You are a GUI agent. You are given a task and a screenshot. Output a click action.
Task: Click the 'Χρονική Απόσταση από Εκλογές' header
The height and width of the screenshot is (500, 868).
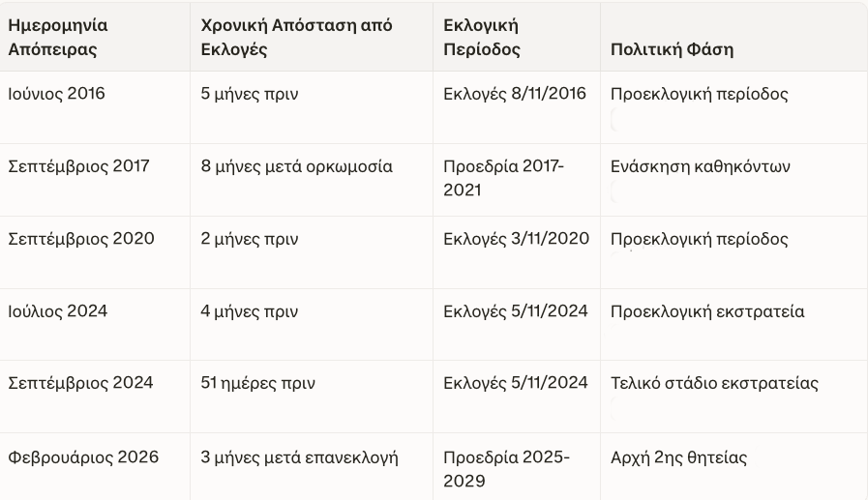point(296,37)
